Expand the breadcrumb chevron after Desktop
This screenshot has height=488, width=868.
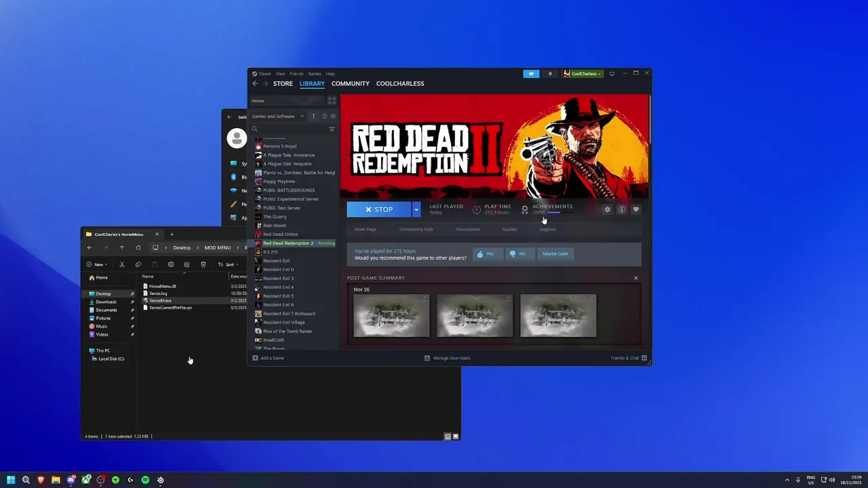[197, 247]
